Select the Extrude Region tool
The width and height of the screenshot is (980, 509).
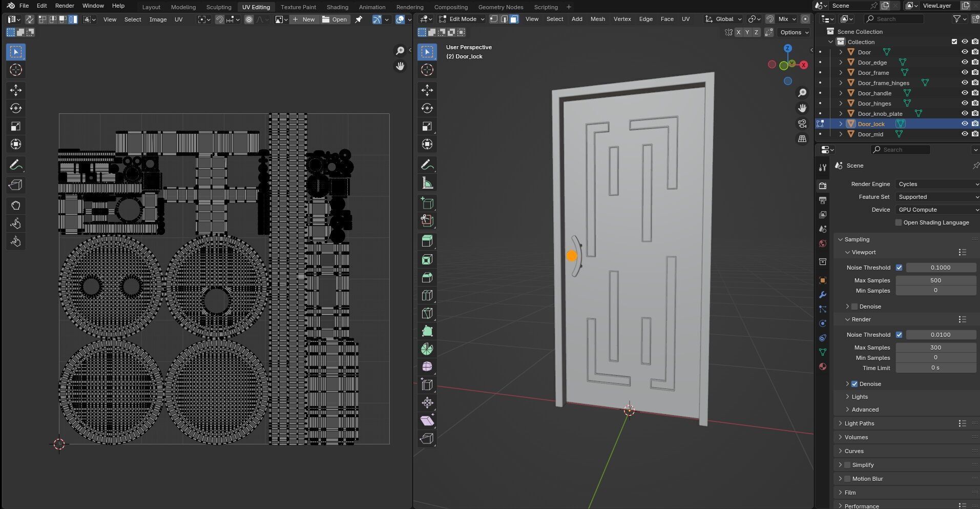pos(427,241)
